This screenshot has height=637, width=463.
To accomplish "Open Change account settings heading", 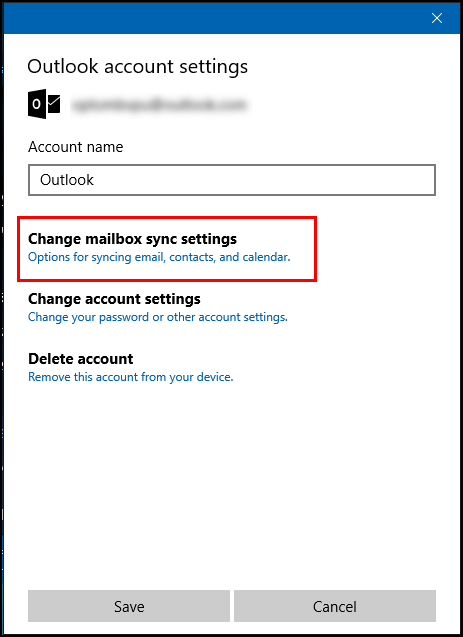I will click(x=114, y=299).
